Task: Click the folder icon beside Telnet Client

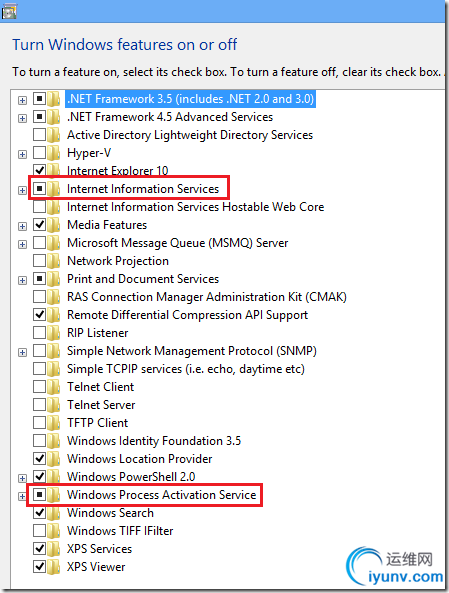Action: [x=54, y=387]
